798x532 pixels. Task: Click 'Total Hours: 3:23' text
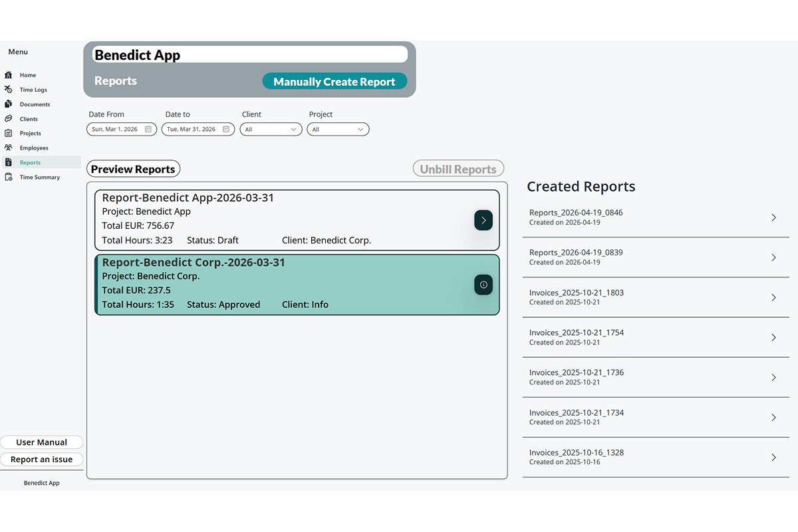coord(137,240)
